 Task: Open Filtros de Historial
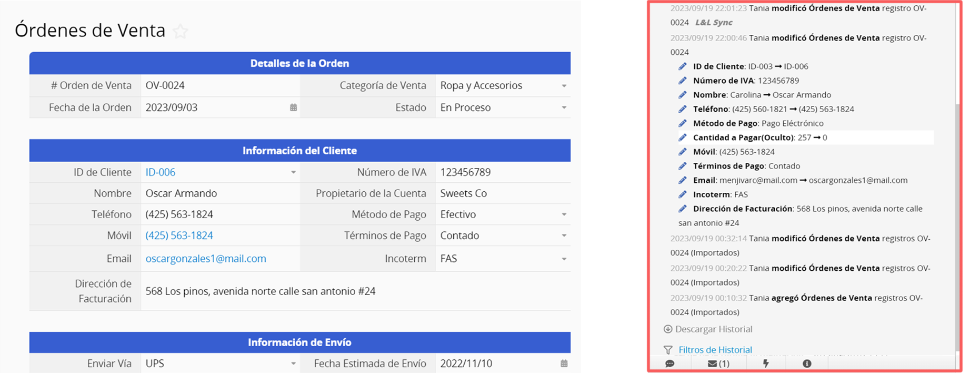(x=715, y=350)
